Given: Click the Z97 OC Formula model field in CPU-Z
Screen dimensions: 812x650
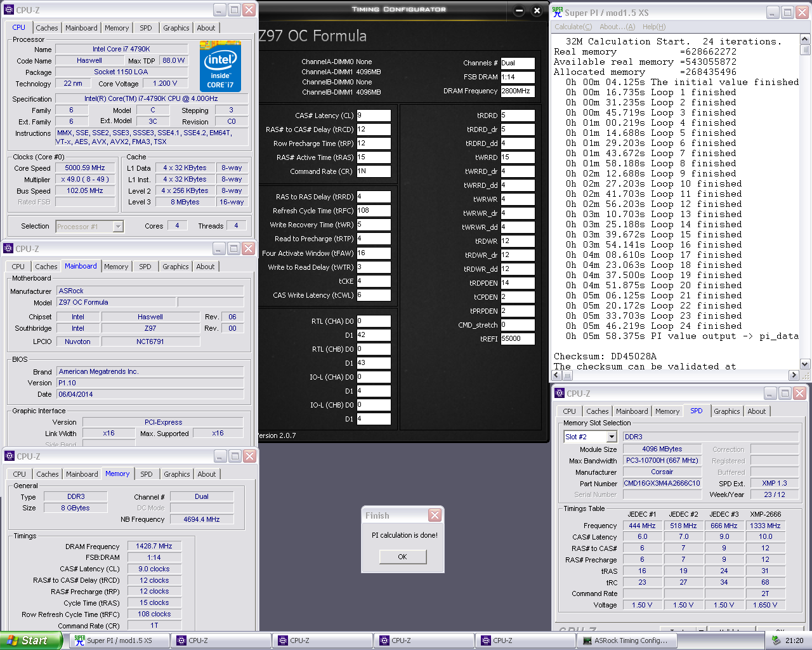Looking at the screenshot, I should click(x=117, y=302).
